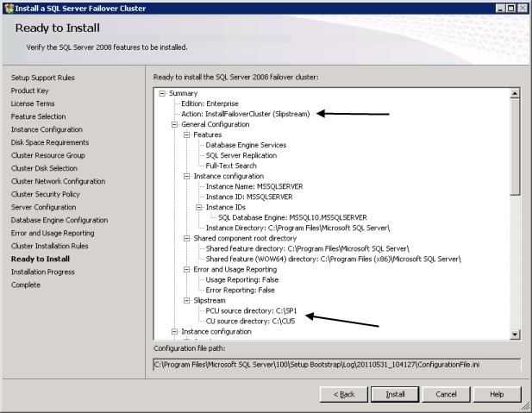Collapse the bottom Instance configuration node
The image size is (532, 413).
click(174, 332)
